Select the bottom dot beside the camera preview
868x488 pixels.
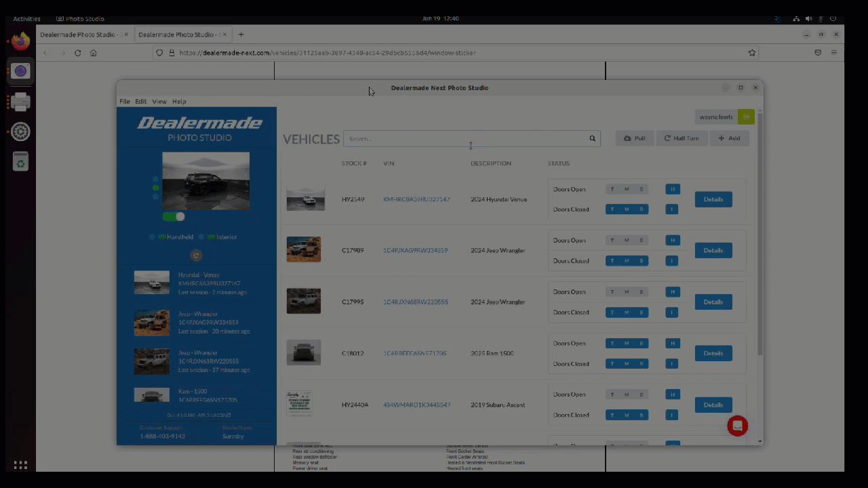click(155, 197)
